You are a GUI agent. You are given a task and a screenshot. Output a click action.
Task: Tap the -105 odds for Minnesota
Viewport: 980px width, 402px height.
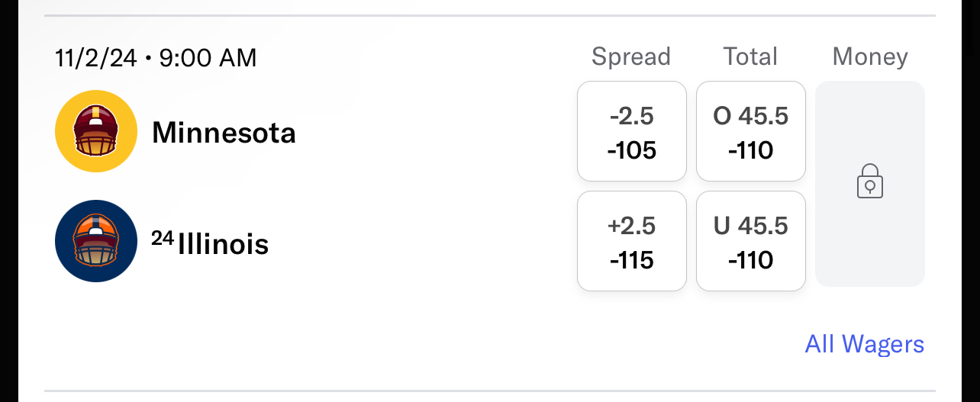632,150
